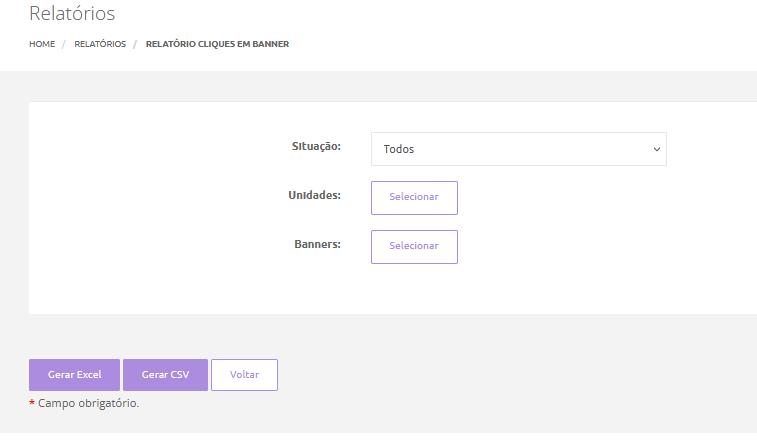
Task: Click Selecionar button next to Unidades
Action: [414, 198]
